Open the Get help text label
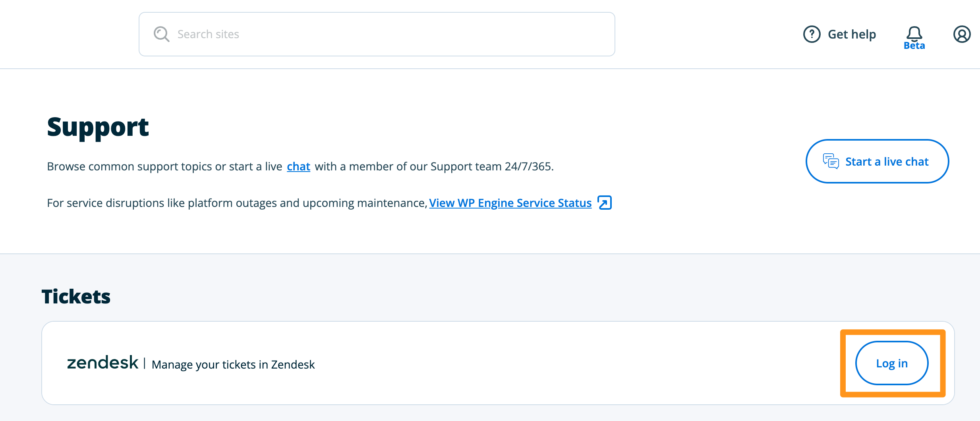980x421 pixels. pos(852,34)
